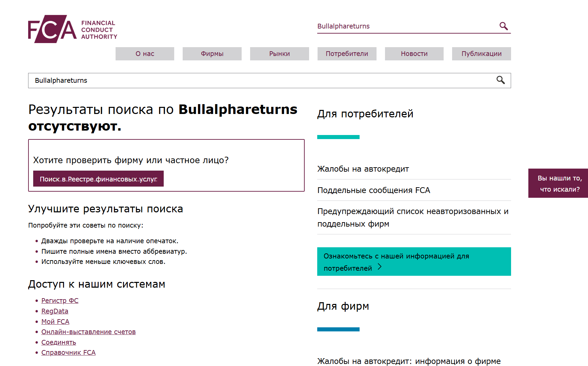This screenshot has height=366, width=588.
Task: Open the 'Вы нашли то, что искали?' feedback tab
Action: [558, 183]
